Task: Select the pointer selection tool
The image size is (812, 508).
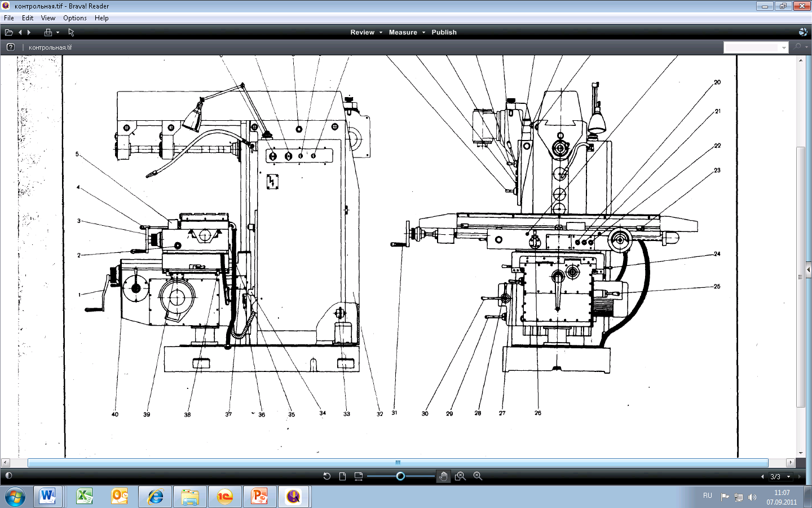Action: pos(71,33)
